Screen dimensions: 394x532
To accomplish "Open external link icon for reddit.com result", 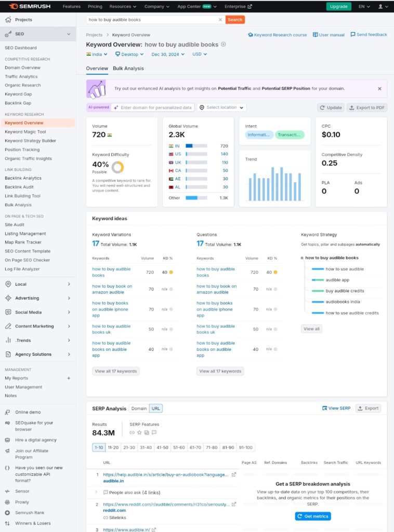I will click(234, 504).
